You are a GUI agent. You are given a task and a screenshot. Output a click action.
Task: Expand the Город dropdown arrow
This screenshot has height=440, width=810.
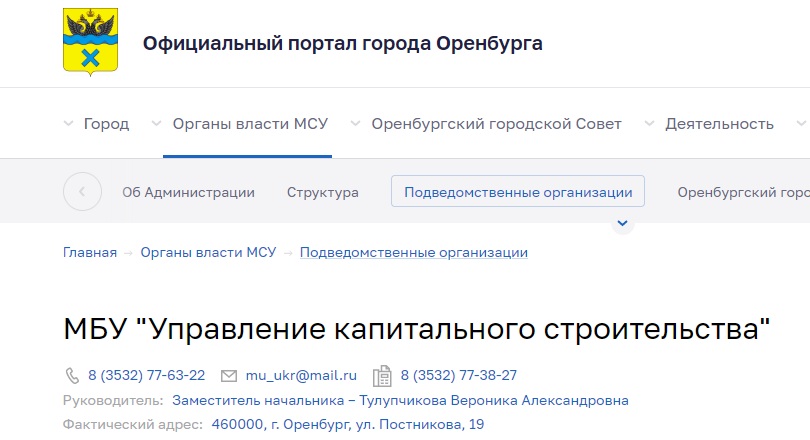point(68,124)
